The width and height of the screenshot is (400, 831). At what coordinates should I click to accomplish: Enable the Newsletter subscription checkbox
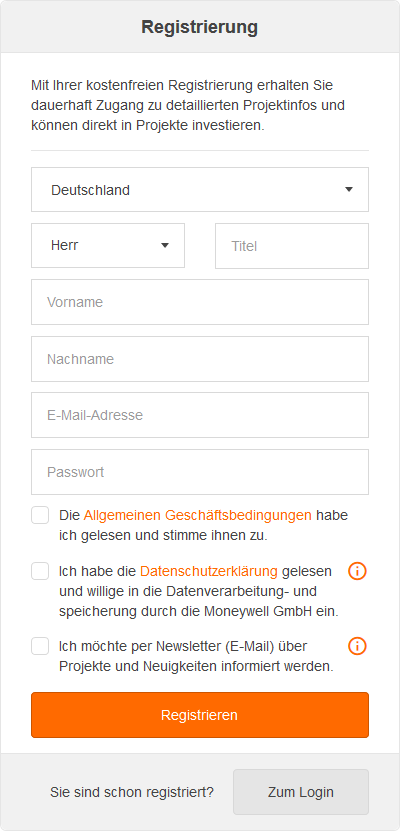(40, 646)
